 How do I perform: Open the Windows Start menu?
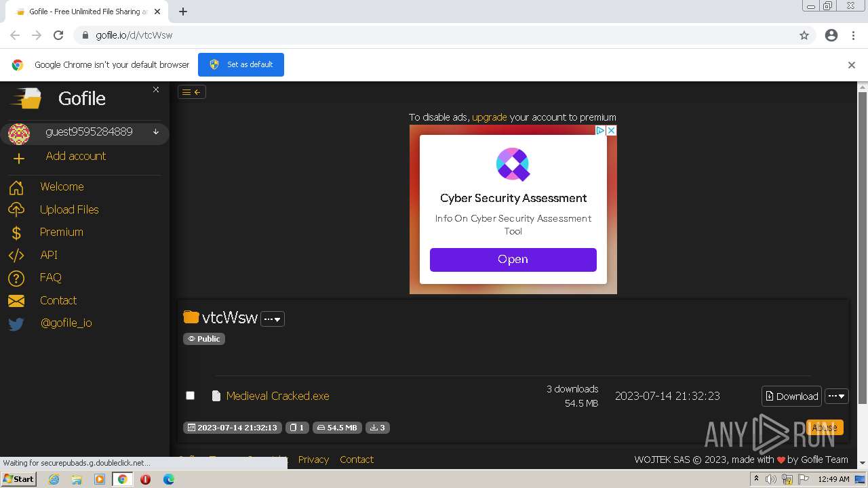pos(18,479)
